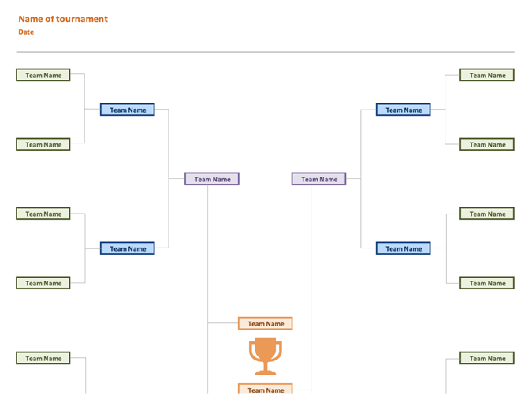532x410 pixels.
Task: Select the bottom green Team Name box on left
Action: [43, 358]
